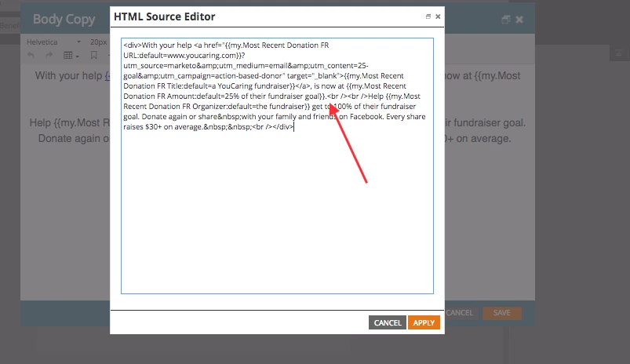Click the collapse icon at far right edge

click(618, 53)
